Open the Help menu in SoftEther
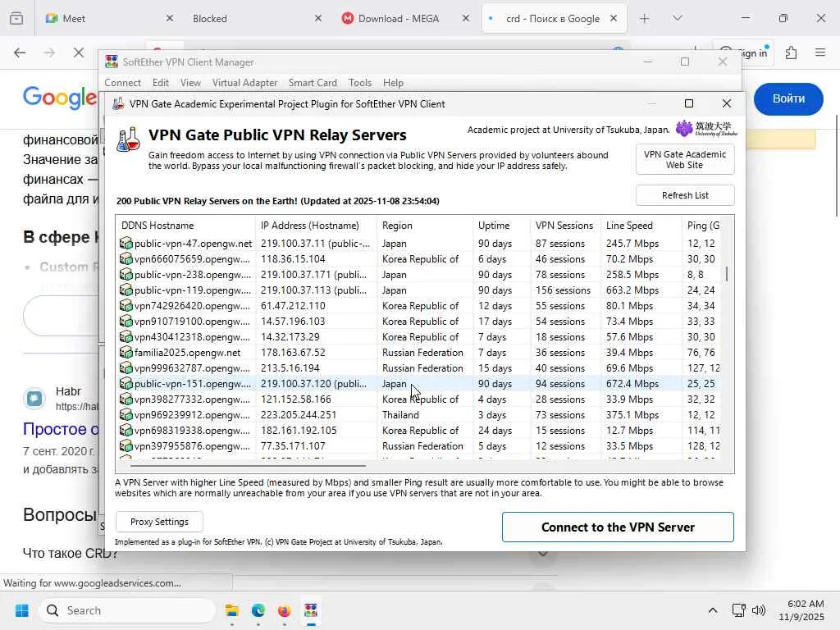This screenshot has height=630, width=840. pos(393,83)
